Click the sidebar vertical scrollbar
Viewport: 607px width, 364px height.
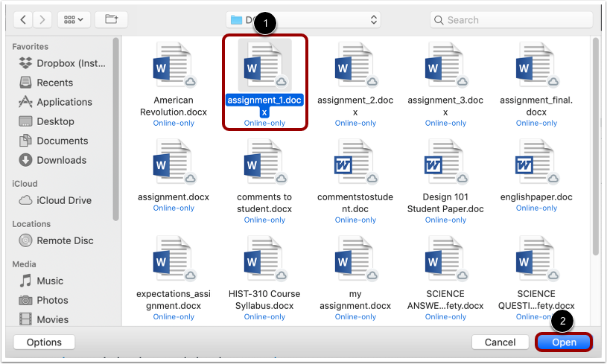tap(115, 129)
